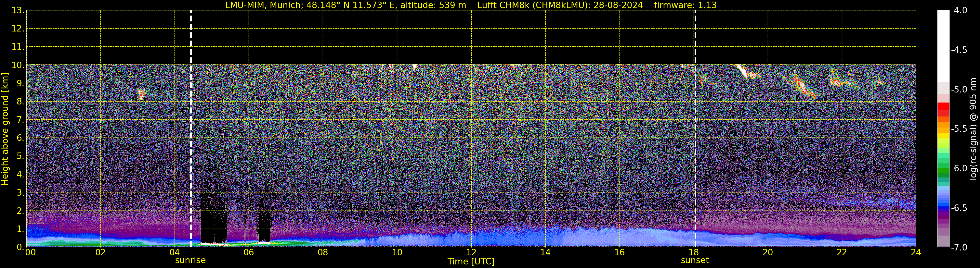Click the height axis tick '2.'

20,211
